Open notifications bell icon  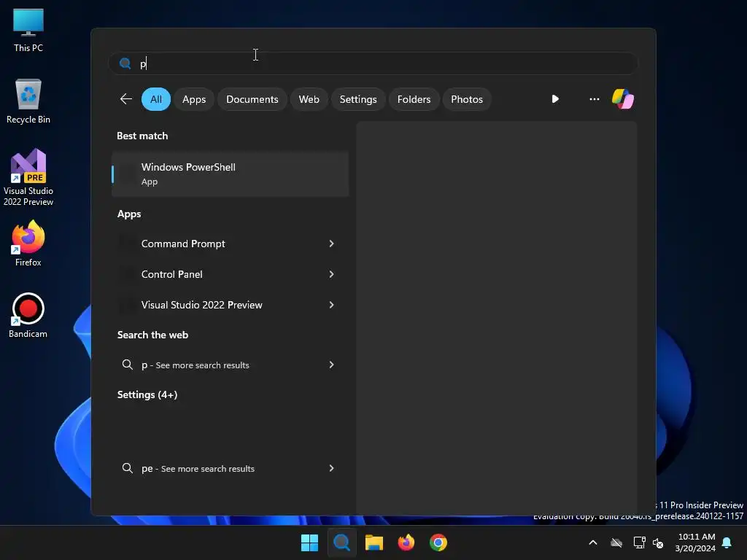click(x=727, y=542)
